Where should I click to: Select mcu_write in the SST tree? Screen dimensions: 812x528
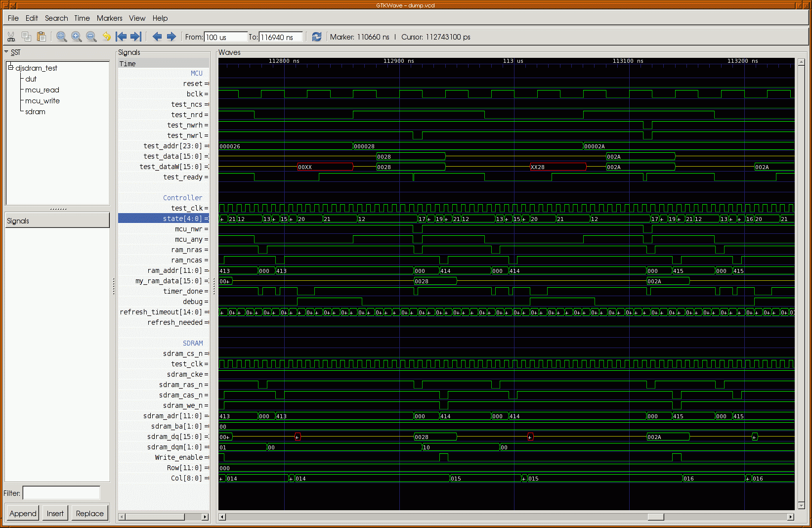42,101
